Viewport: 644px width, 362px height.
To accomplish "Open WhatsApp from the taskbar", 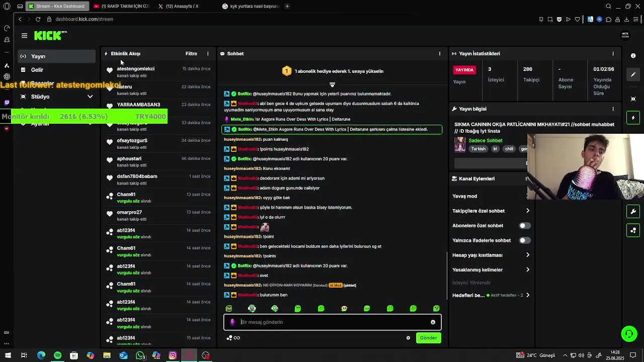I will click(140, 355).
